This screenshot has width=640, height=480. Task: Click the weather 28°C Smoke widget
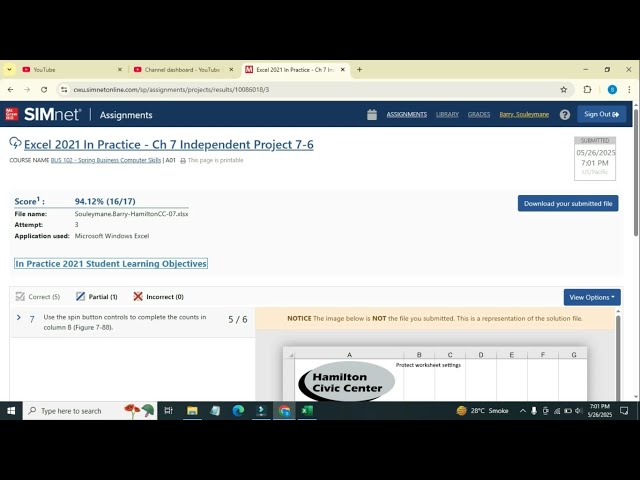click(x=482, y=411)
